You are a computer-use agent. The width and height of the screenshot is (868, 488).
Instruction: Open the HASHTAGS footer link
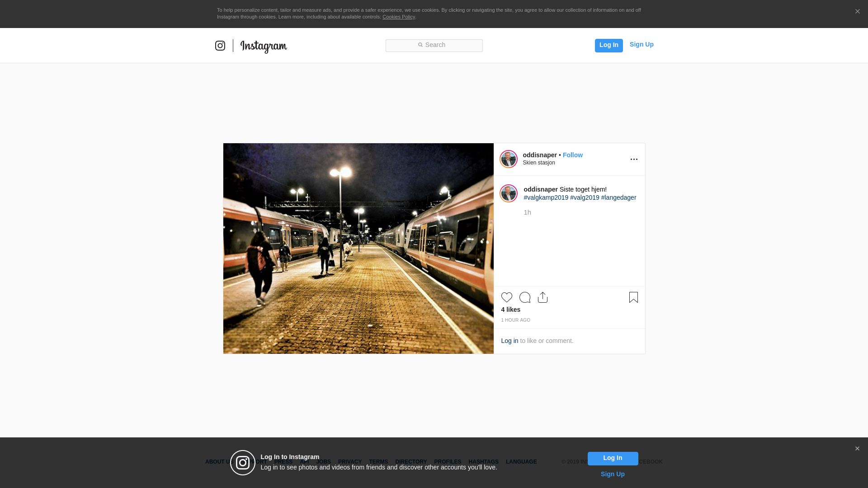(x=483, y=462)
